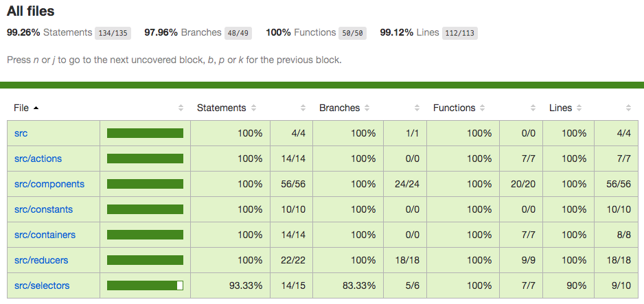Click the 99.12% Lines summary text
The image size is (644, 304).
[x=409, y=32]
